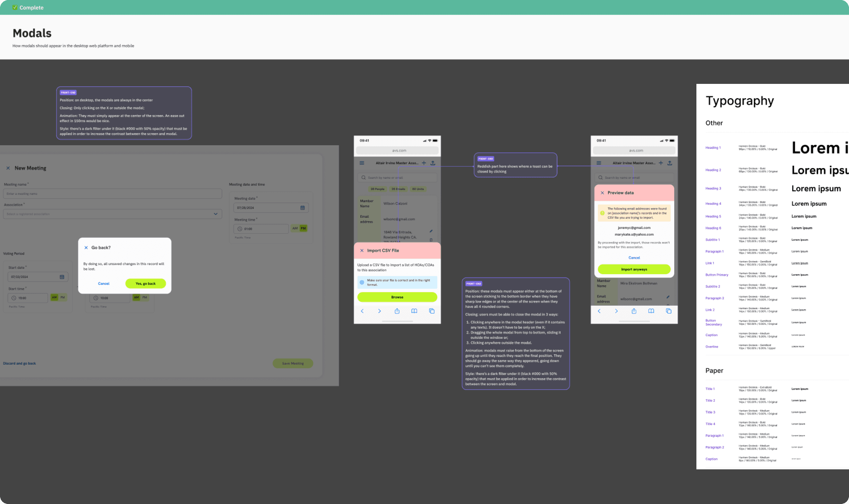The image size is (849, 504).
Task: Tap the plus icon in Import CSV phone header
Action: (x=424, y=163)
